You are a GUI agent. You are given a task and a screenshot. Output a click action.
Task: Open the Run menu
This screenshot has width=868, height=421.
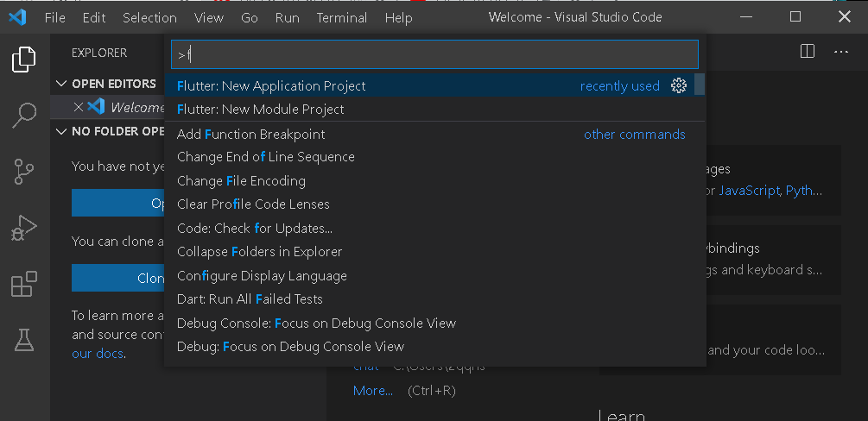click(x=288, y=18)
